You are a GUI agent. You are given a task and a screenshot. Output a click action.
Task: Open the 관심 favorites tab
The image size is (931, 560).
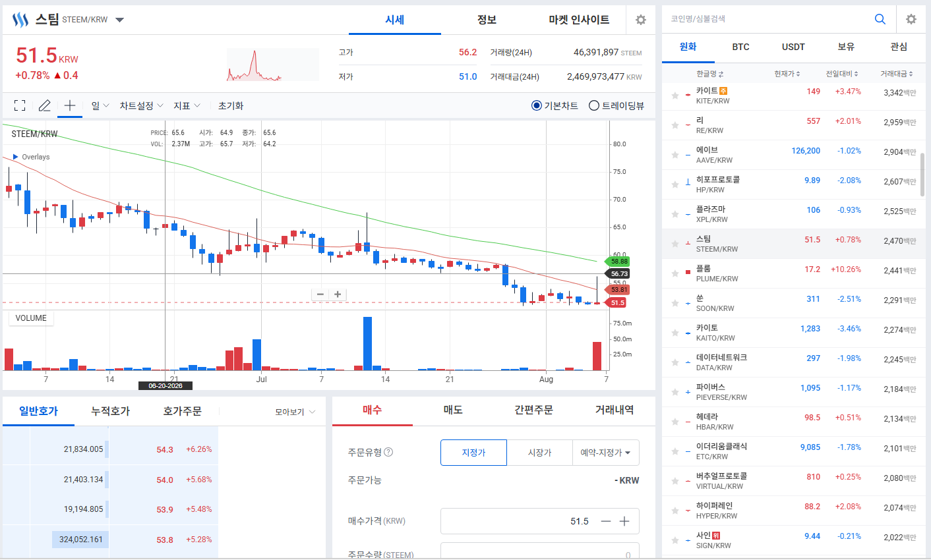point(899,47)
